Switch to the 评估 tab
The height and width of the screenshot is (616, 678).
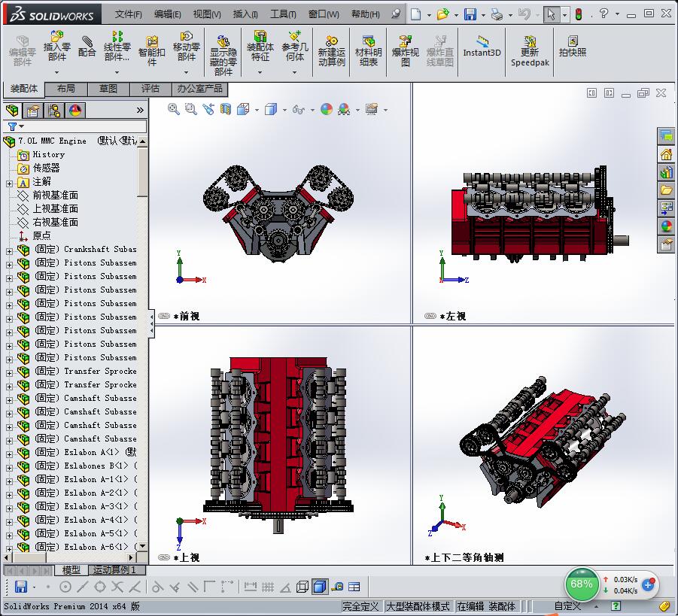(x=150, y=89)
